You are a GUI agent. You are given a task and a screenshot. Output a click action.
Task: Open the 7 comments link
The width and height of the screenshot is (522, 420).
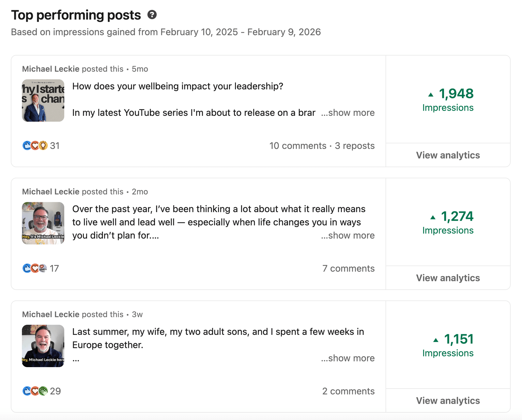click(348, 268)
